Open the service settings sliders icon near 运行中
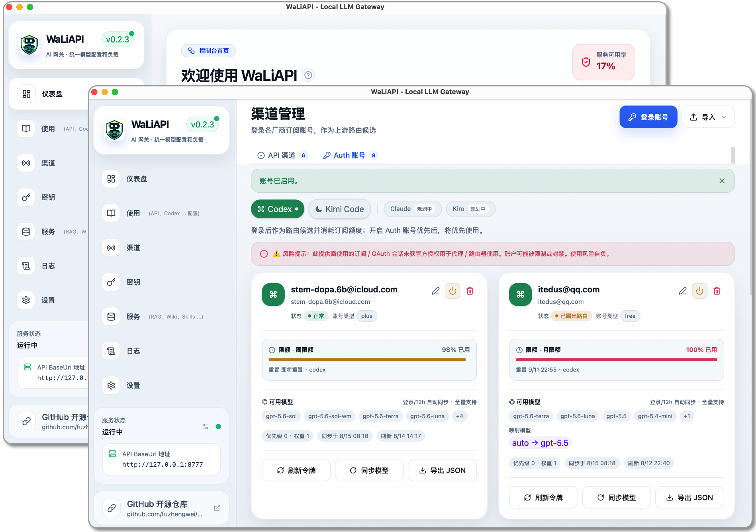756x532 pixels. tap(205, 426)
